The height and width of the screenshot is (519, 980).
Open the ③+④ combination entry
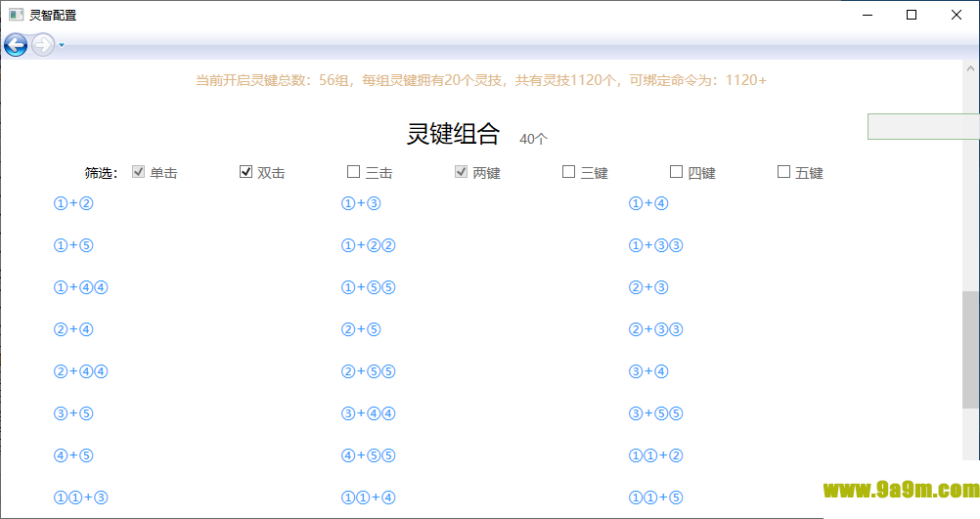coord(648,371)
